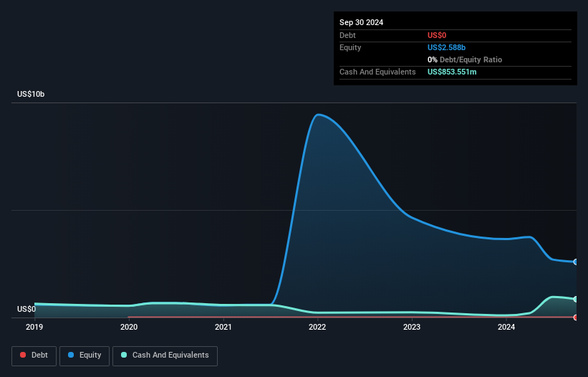Click the 0% Debt/Equity Ratio text
This screenshot has height=377, width=588.
(x=465, y=59)
